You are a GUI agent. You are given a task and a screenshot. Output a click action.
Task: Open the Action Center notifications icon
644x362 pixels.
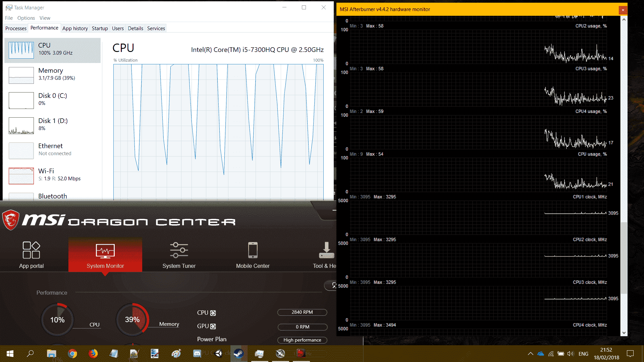630,354
